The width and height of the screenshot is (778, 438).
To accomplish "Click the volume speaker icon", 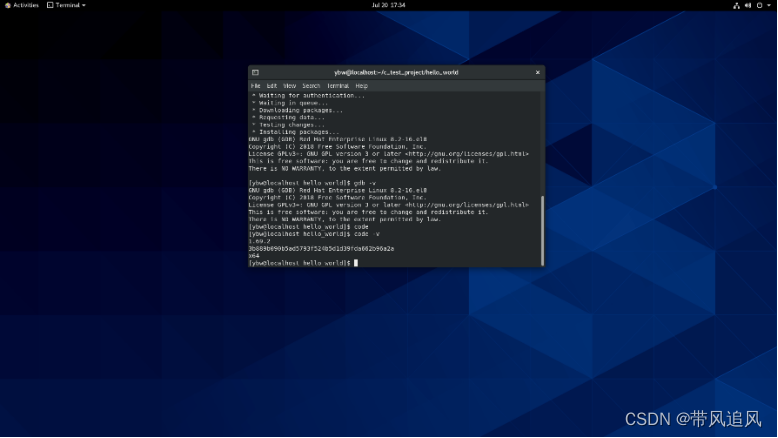I will [748, 5].
